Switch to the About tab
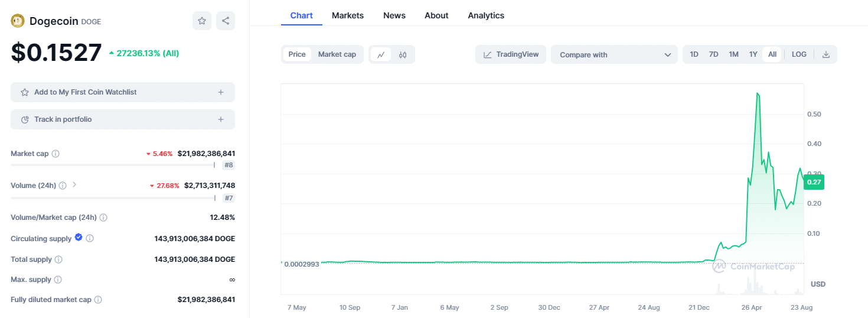Screen dimensions: 868x318 (x=436, y=15)
